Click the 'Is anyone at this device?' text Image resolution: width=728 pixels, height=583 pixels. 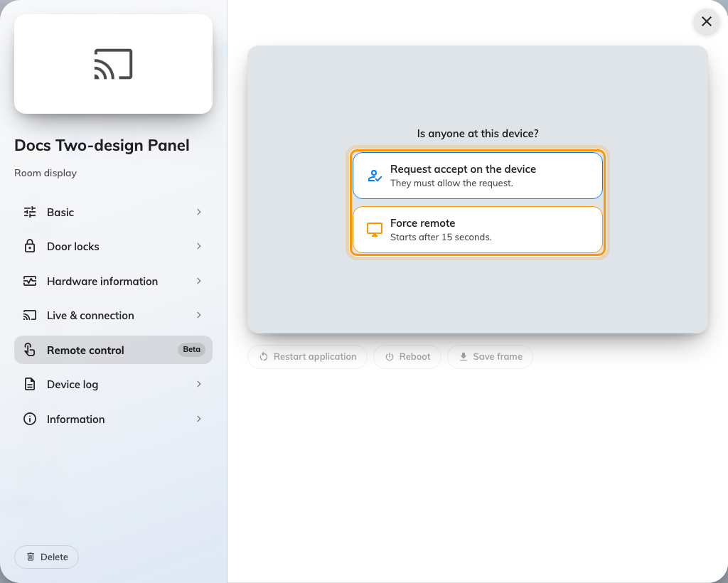477,134
